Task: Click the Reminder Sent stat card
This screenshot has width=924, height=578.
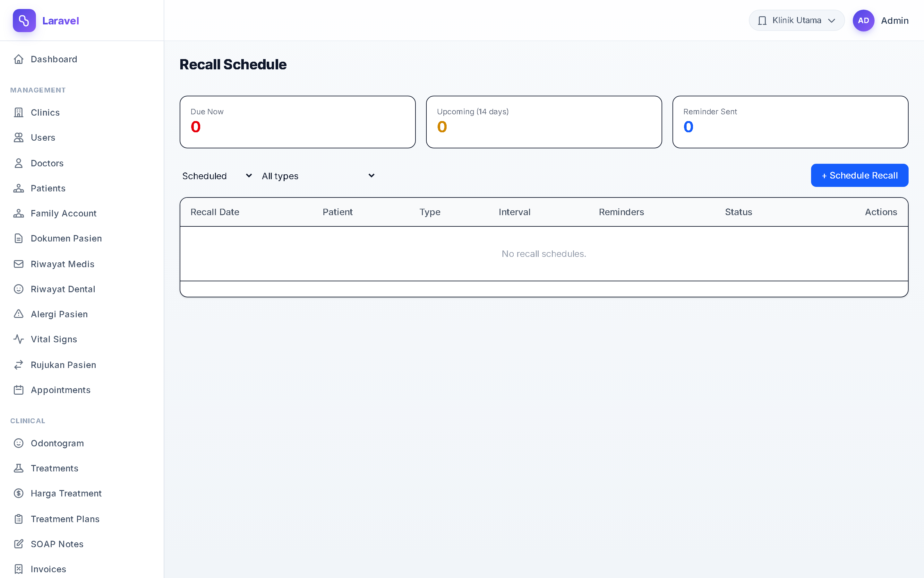Action: (790, 122)
